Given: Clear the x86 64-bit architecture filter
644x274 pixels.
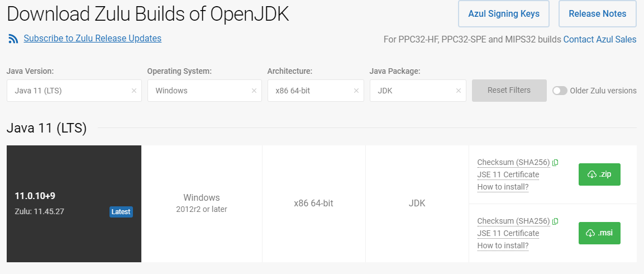Looking at the screenshot, I should pyautogui.click(x=356, y=91).
